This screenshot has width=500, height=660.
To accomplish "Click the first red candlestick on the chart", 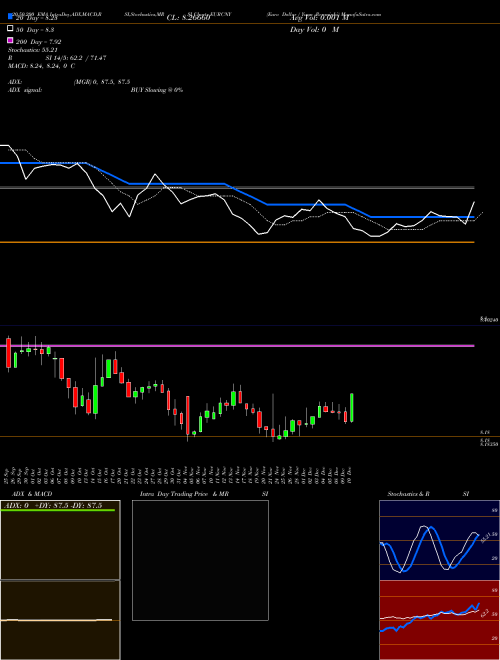I will (8, 353).
